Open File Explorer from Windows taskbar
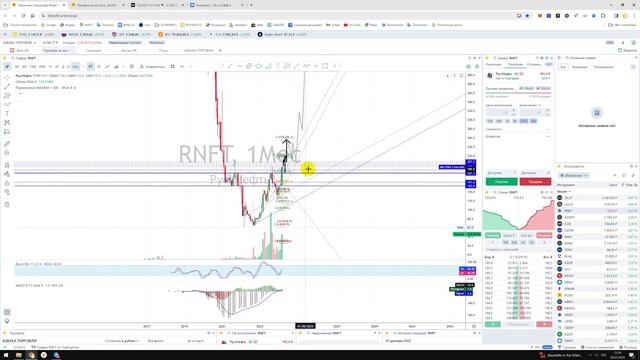The width and height of the screenshot is (640, 360). coord(19,355)
